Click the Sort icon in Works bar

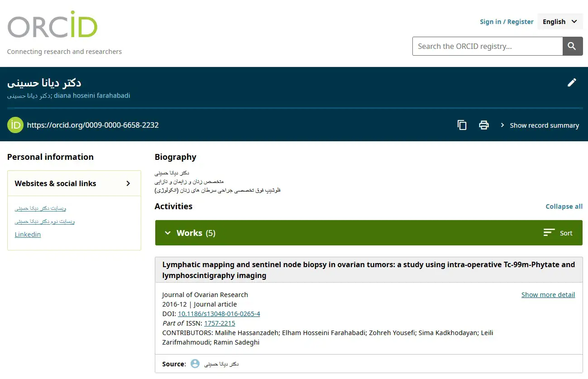point(549,233)
